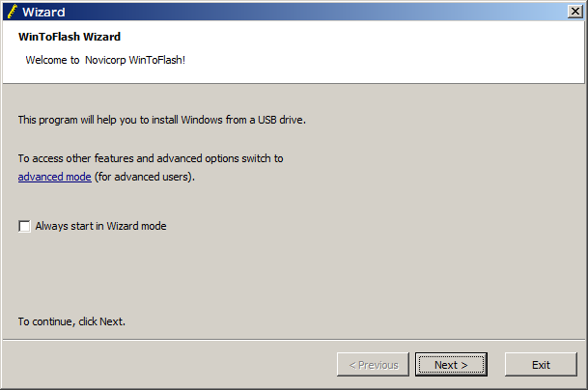Click empty space left of Previous button
Image resolution: width=588 pixels, height=390 pixels.
click(169, 364)
